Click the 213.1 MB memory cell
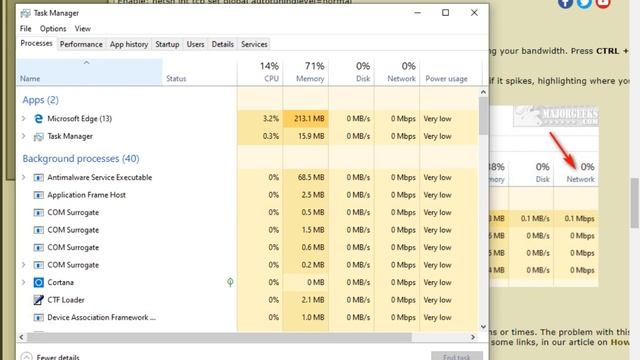The image size is (640, 360). tap(306, 119)
